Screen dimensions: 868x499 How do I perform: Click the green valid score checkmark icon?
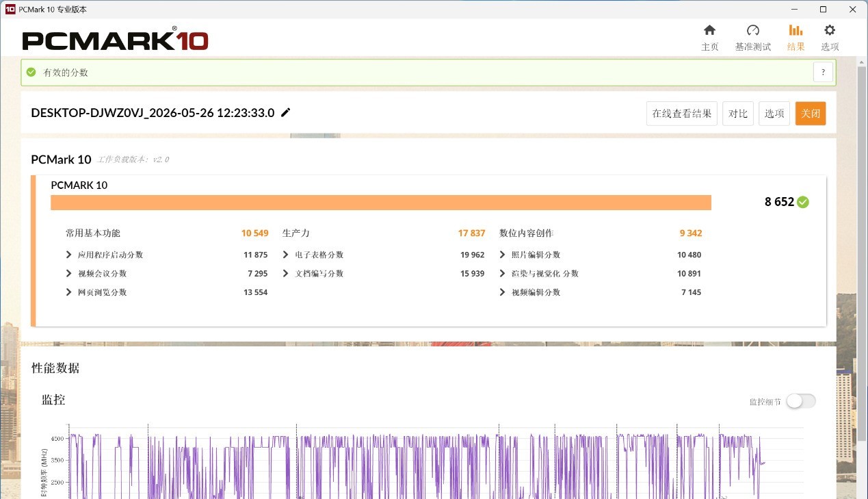[31, 73]
